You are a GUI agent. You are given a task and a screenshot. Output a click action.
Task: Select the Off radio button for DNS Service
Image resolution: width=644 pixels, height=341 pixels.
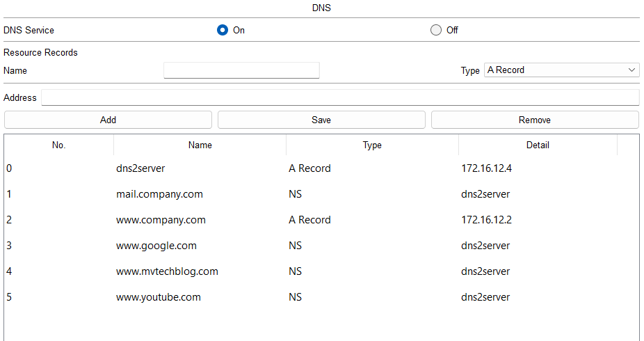pyautogui.click(x=436, y=30)
